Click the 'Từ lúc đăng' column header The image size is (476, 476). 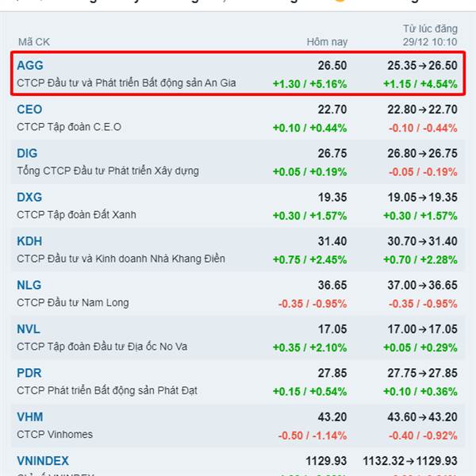[430, 29]
